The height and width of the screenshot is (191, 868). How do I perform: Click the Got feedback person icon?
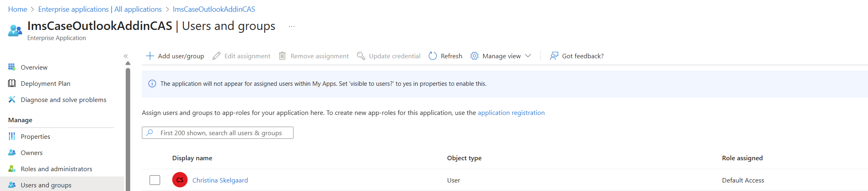(554, 56)
